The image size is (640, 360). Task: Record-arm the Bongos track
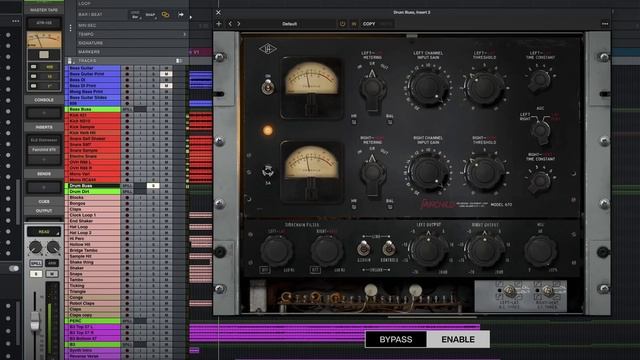pyautogui.click(x=127, y=203)
